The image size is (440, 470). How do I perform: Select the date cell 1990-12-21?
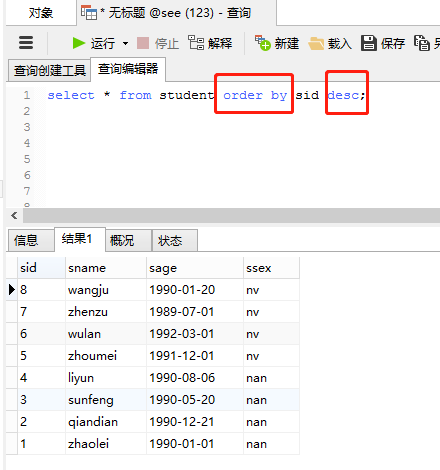195,422
